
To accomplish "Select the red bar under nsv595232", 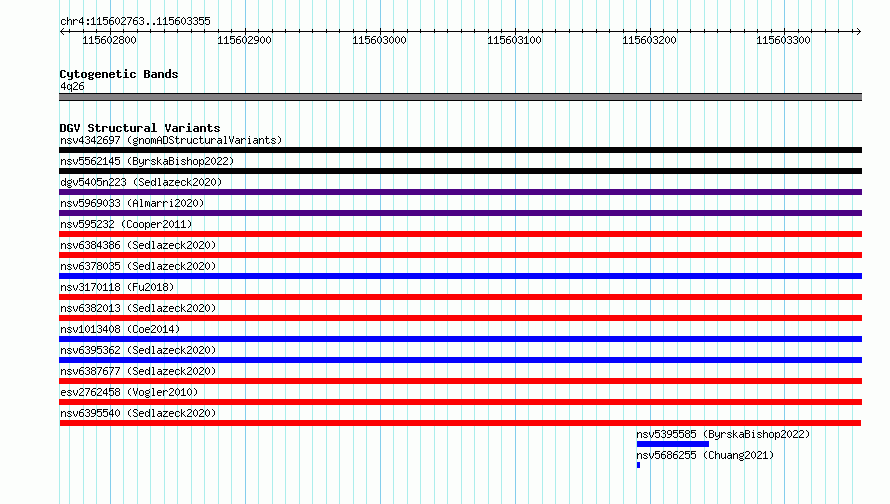I will (x=460, y=234).
